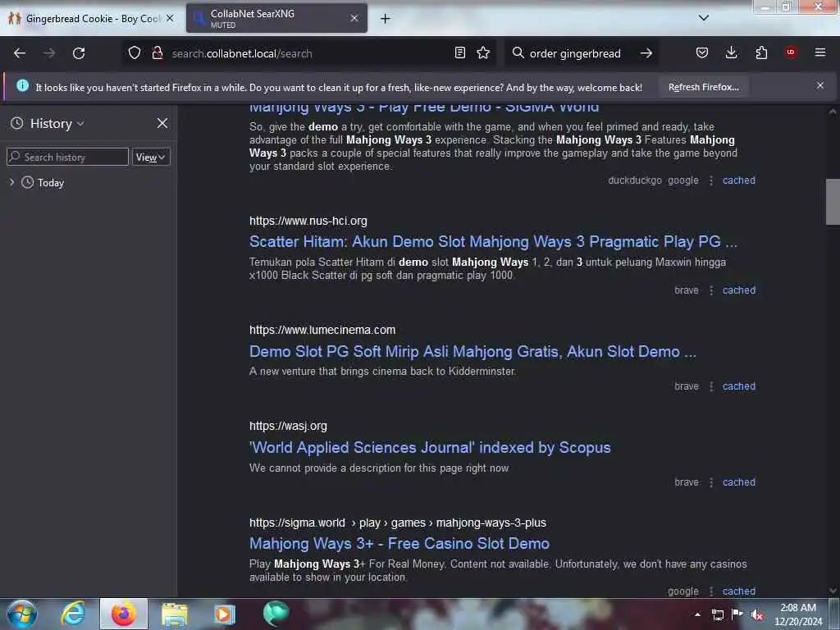Open the Windows Start menu
The image size is (840, 630).
pos(22,614)
